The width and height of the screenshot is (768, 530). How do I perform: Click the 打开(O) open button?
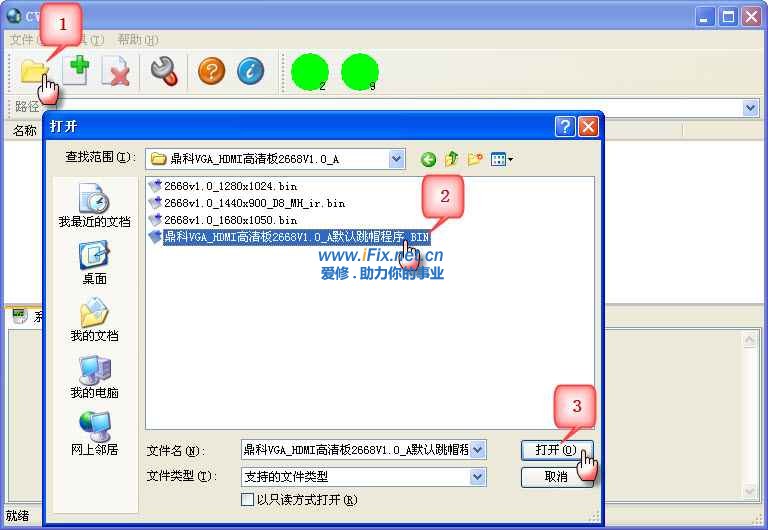(556, 450)
